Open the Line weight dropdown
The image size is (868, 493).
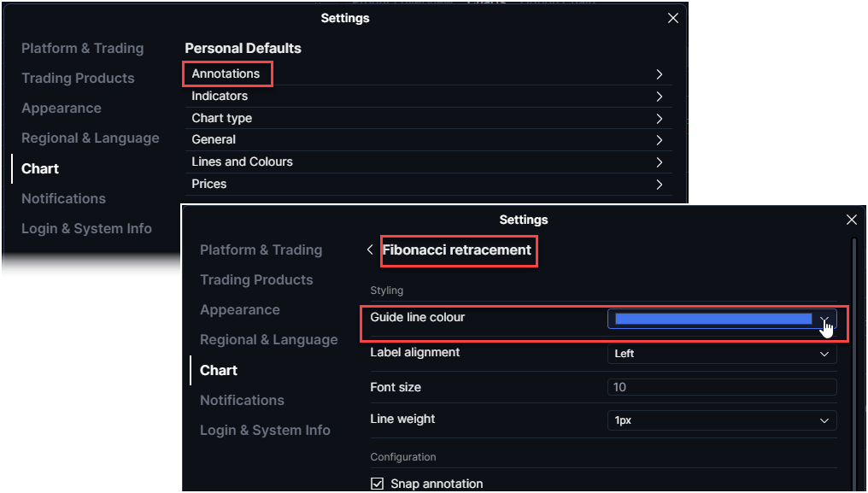click(722, 420)
